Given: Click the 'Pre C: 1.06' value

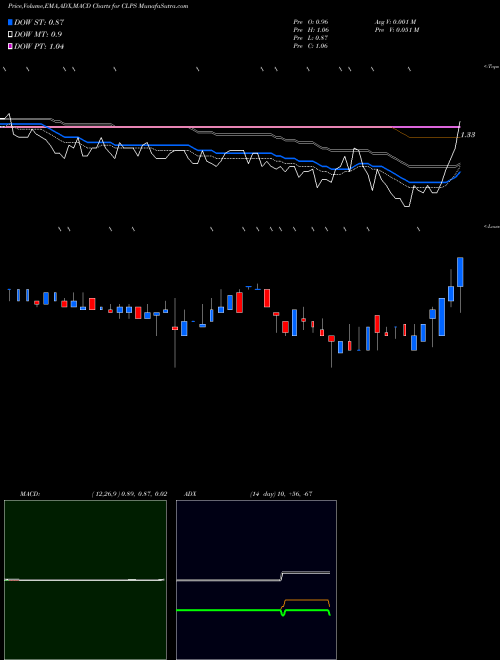Looking at the screenshot, I should pos(311,46).
